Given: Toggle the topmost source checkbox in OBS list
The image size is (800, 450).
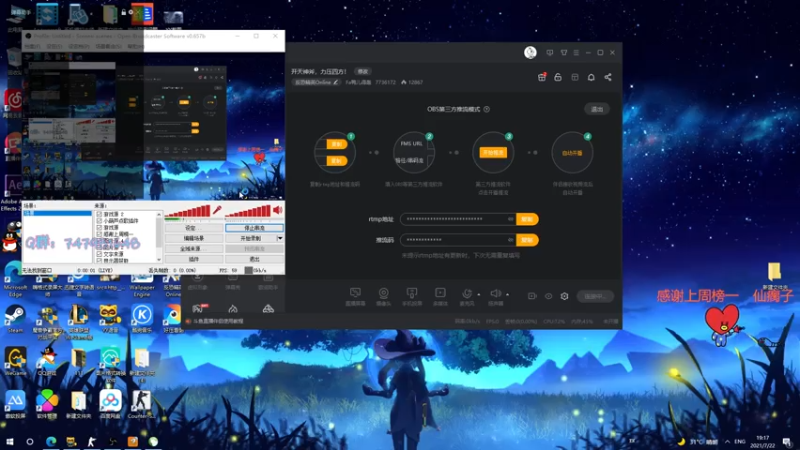Looking at the screenshot, I should click(99, 214).
